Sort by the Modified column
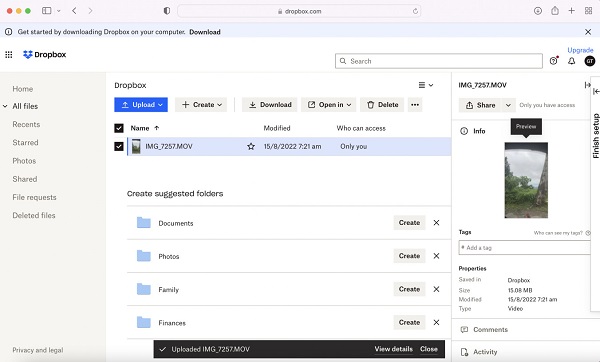 pos(277,128)
